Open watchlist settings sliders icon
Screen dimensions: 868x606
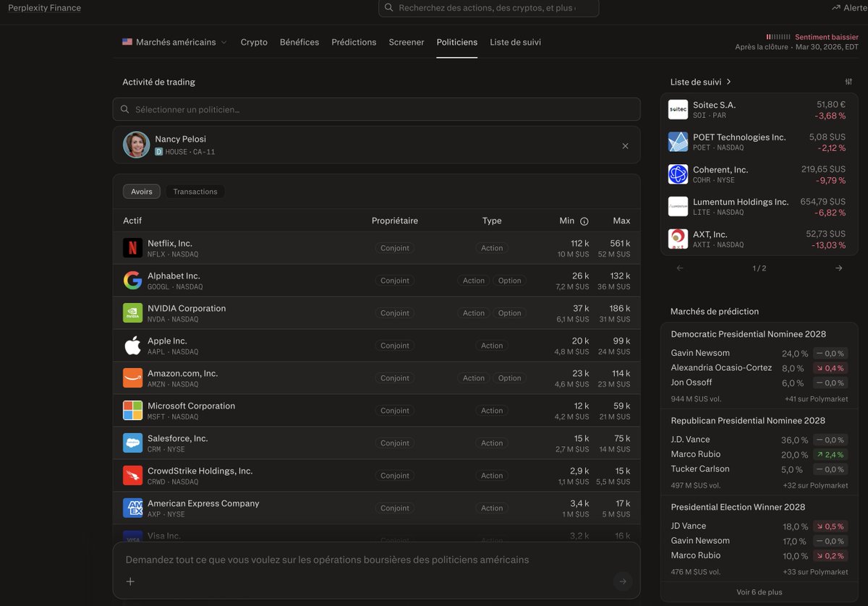tap(848, 82)
